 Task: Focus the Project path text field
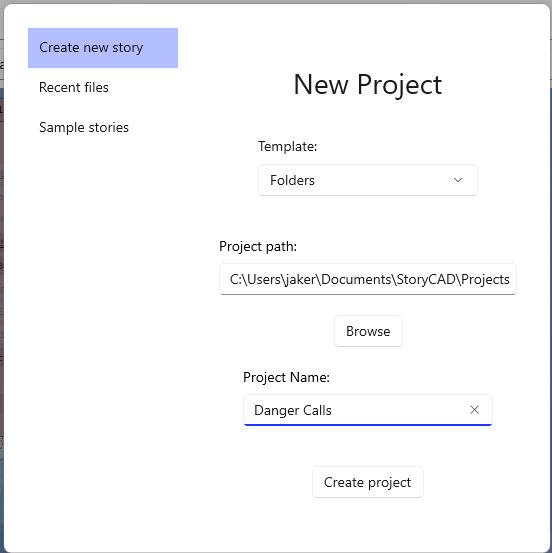pyautogui.click(x=368, y=279)
